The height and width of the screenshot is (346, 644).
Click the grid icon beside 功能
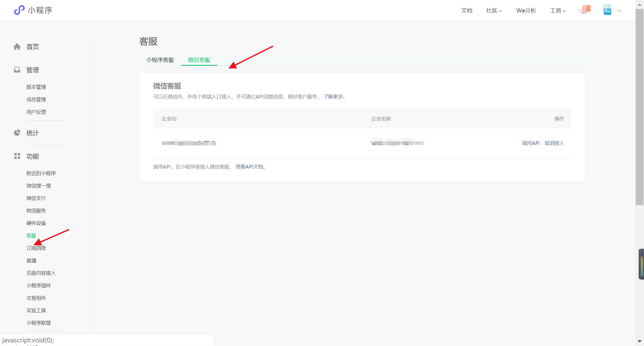point(17,156)
